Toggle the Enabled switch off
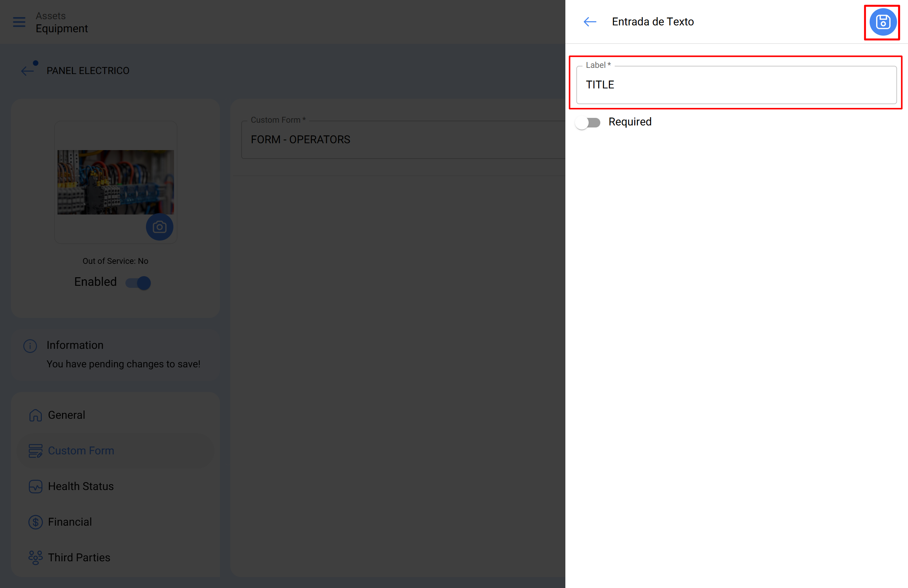This screenshot has height=588, width=908. [x=138, y=283]
